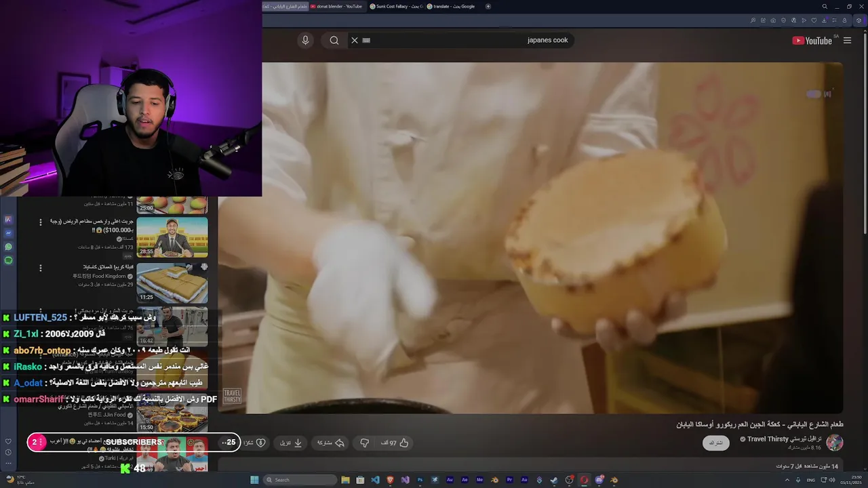868x488 pixels.
Task: Open WhatsApp in the browser sidebar
Action: pos(8,247)
